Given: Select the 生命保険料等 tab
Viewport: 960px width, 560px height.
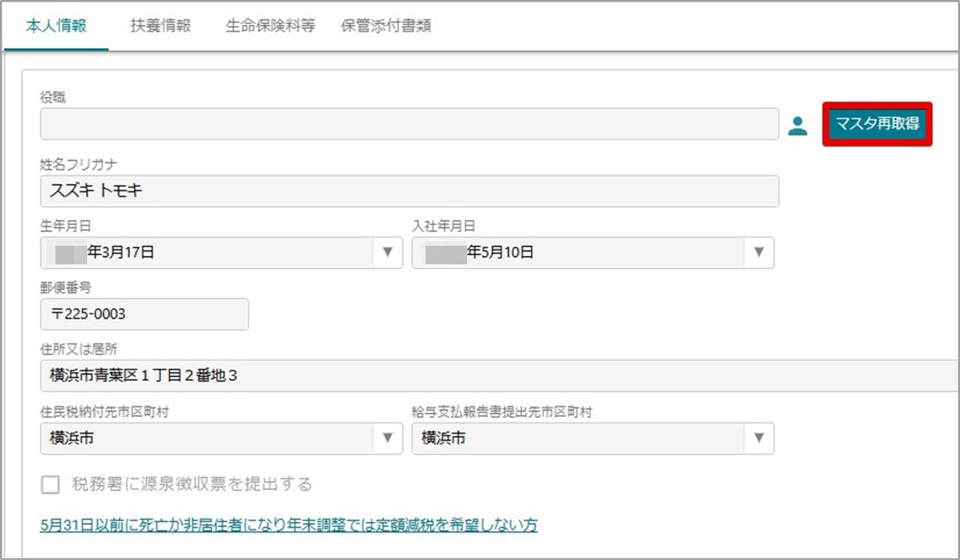Looking at the screenshot, I should coord(270,26).
